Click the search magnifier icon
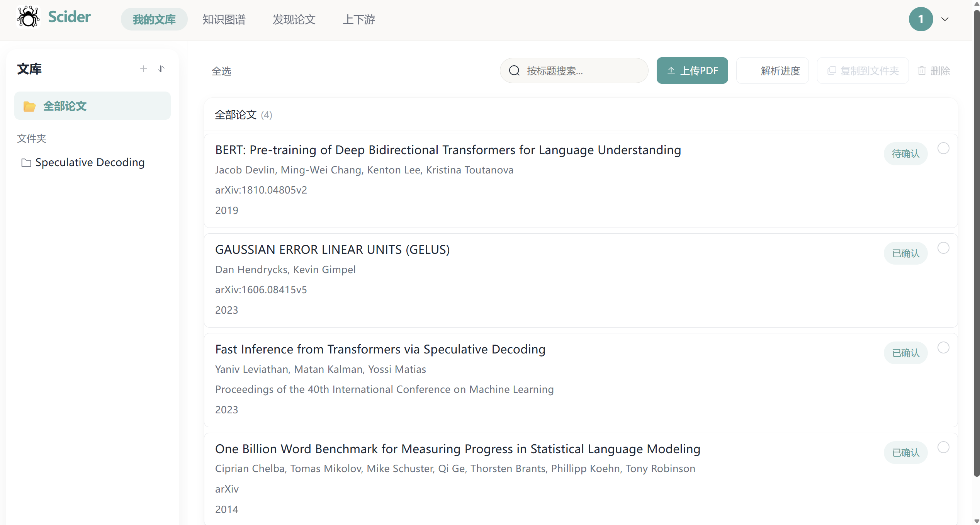The width and height of the screenshot is (980, 525). point(514,71)
